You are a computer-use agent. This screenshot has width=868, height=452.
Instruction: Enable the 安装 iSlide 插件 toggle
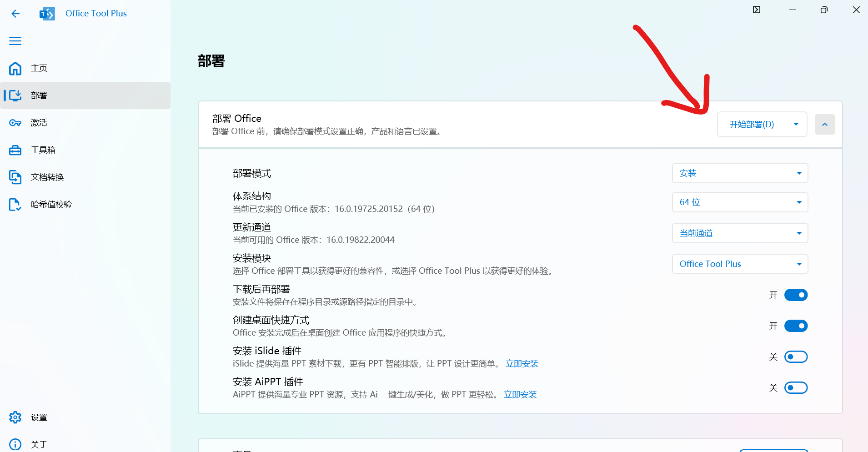tap(796, 357)
